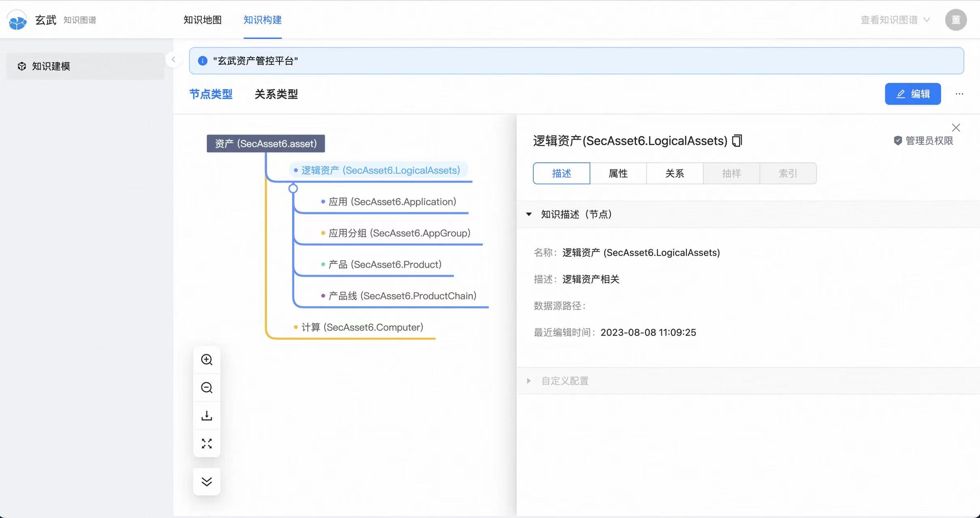Open the 关系 tab in detail panel
This screenshot has width=980, height=518.
tap(675, 174)
